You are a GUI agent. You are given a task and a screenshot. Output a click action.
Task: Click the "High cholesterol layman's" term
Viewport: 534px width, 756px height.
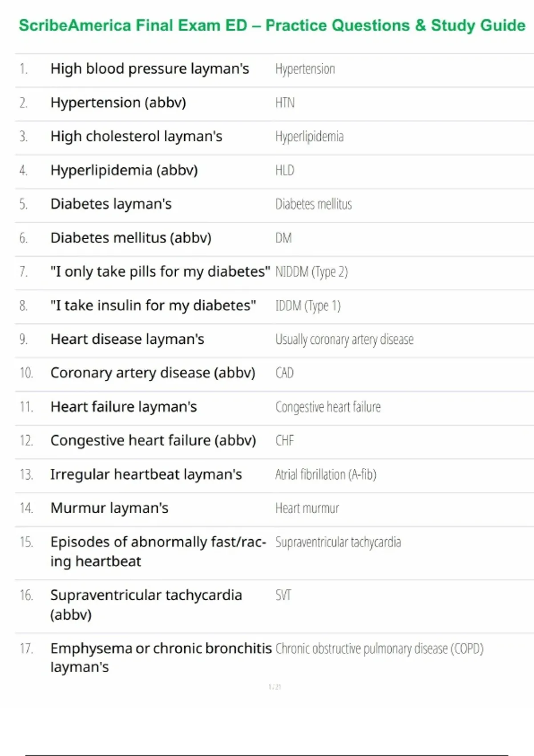[x=136, y=137]
